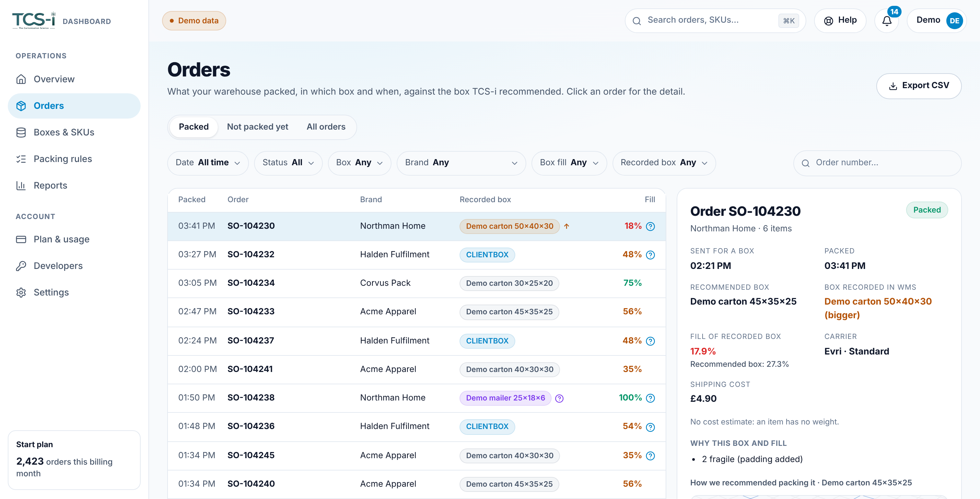Open order SO-104240 row
The image size is (980, 499).
416,484
